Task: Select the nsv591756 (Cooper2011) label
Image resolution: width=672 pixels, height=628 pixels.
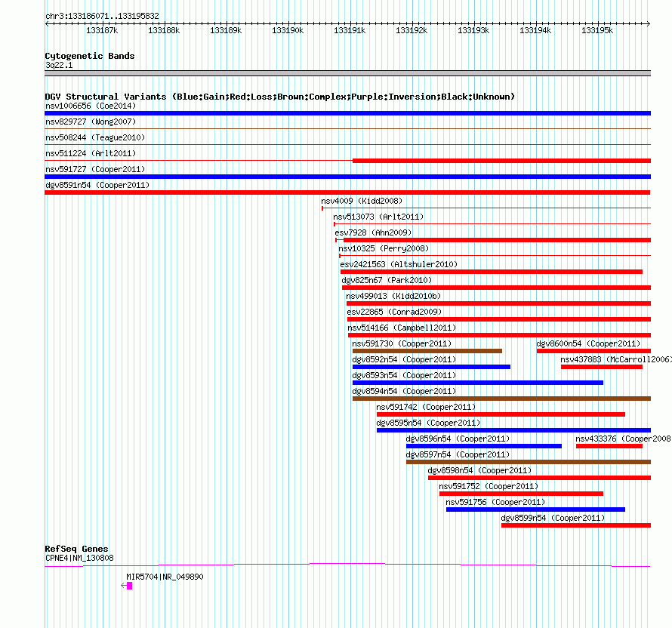Action: pyautogui.click(x=495, y=502)
